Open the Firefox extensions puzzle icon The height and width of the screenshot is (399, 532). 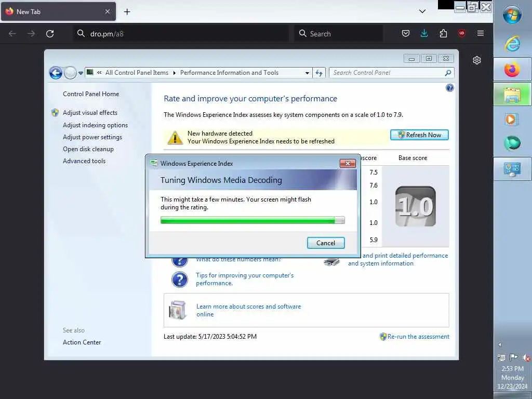pyautogui.click(x=443, y=33)
